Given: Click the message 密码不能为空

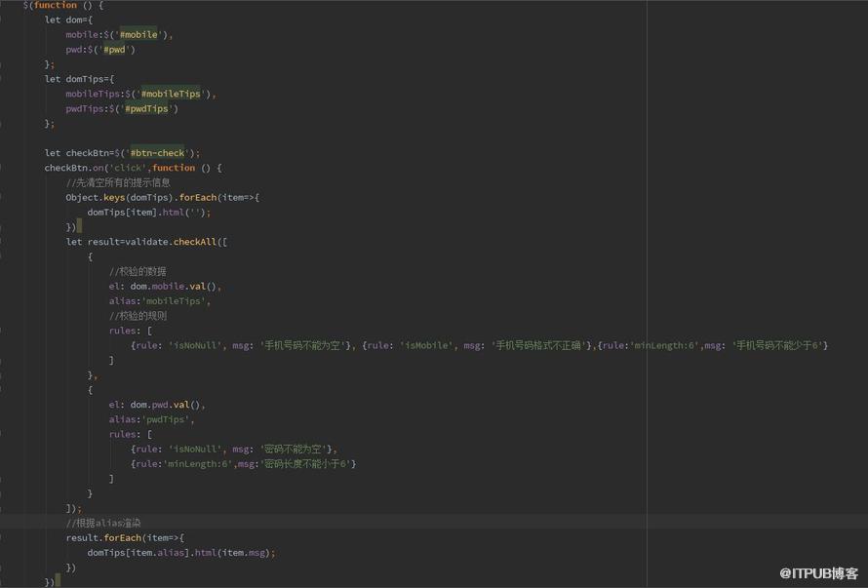Looking at the screenshot, I should click(293, 449).
